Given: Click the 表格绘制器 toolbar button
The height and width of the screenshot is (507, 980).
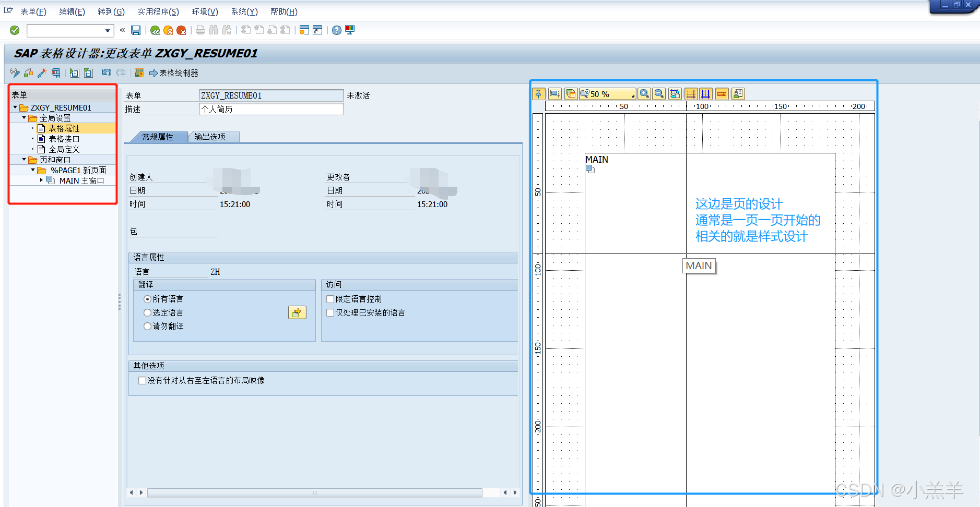Looking at the screenshot, I should 174,73.
